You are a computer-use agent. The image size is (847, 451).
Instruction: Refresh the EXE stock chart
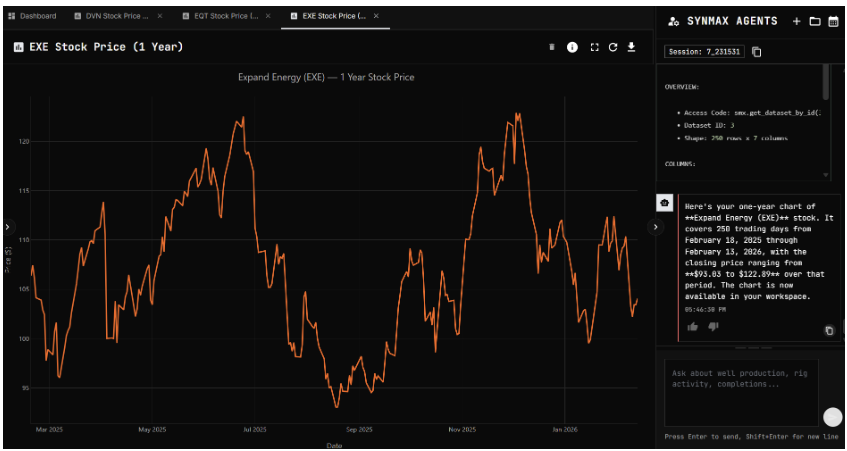click(613, 47)
